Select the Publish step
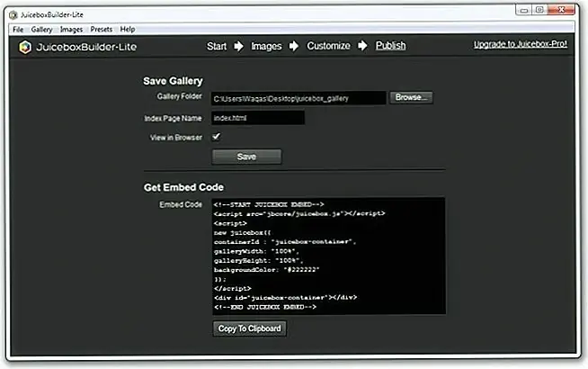Image resolution: width=588 pixels, height=369 pixels. 390,46
